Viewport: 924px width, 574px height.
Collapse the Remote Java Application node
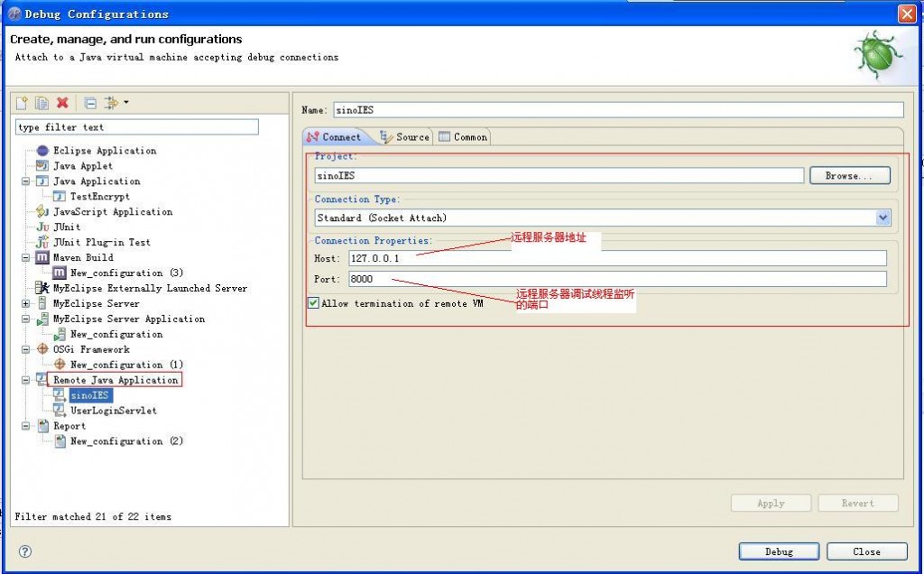coord(26,380)
